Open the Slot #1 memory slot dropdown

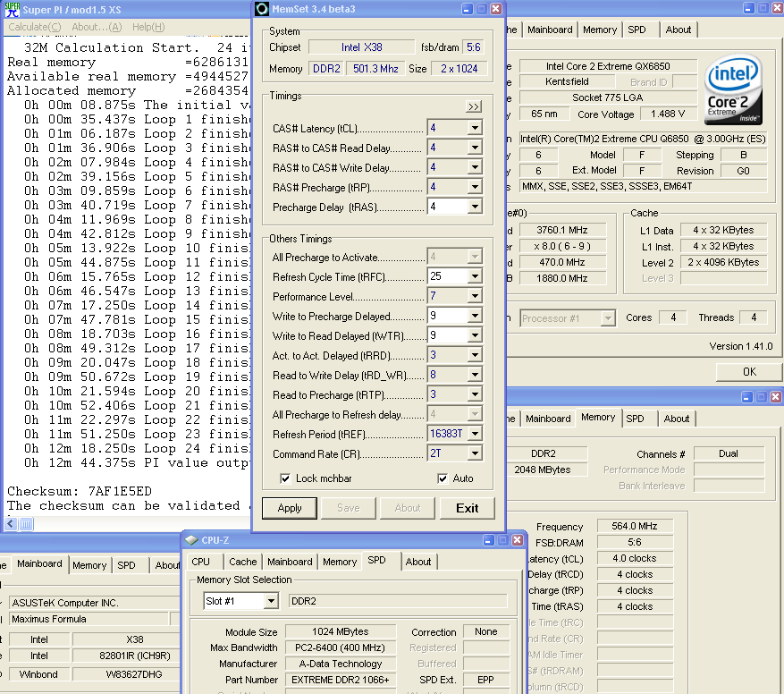[x=271, y=601]
